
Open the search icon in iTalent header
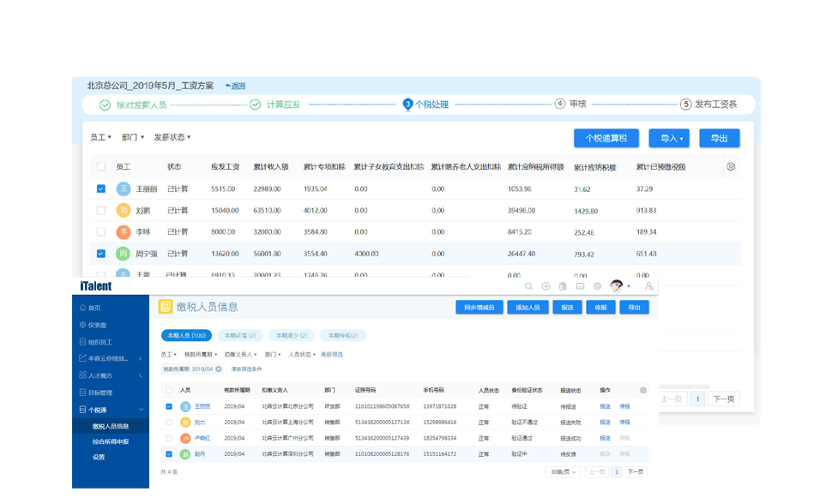[528, 286]
